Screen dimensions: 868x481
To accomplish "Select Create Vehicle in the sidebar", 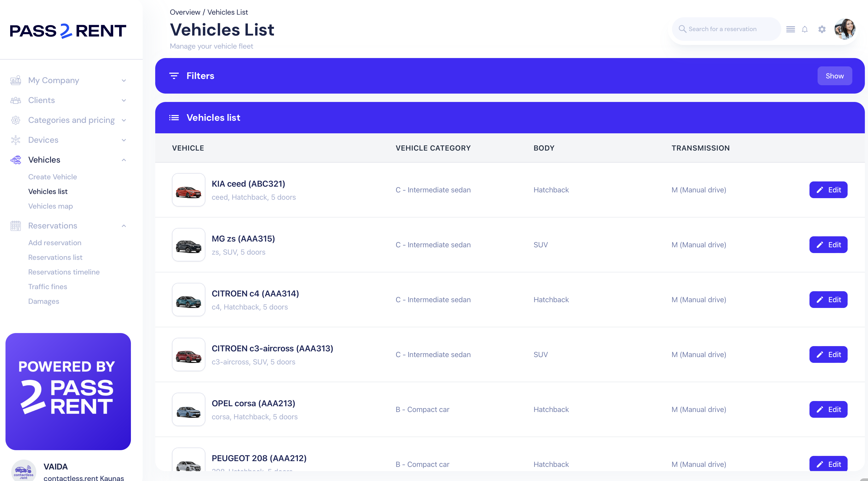I will [x=53, y=177].
